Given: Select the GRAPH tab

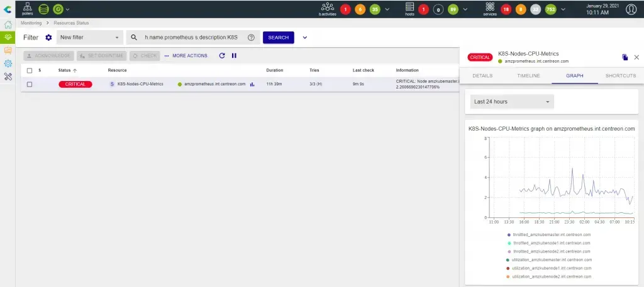Looking at the screenshot, I should click(x=575, y=76).
